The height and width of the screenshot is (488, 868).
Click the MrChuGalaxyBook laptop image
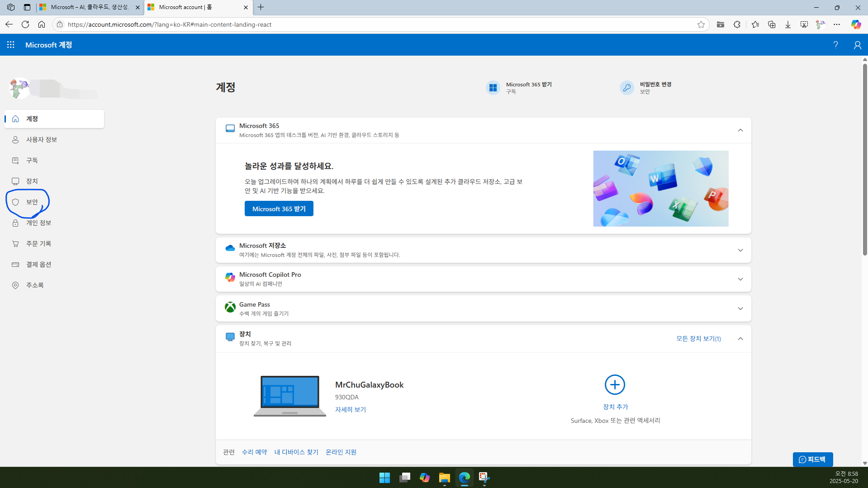tap(289, 396)
